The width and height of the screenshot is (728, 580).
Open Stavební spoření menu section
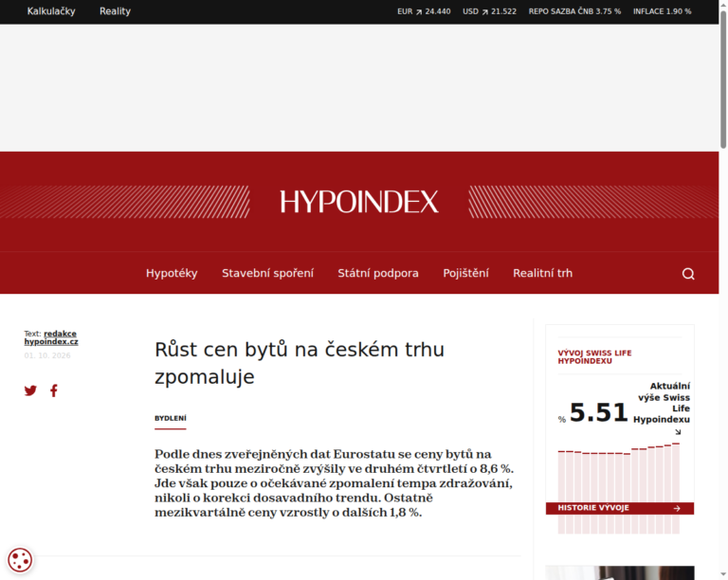[x=268, y=273]
